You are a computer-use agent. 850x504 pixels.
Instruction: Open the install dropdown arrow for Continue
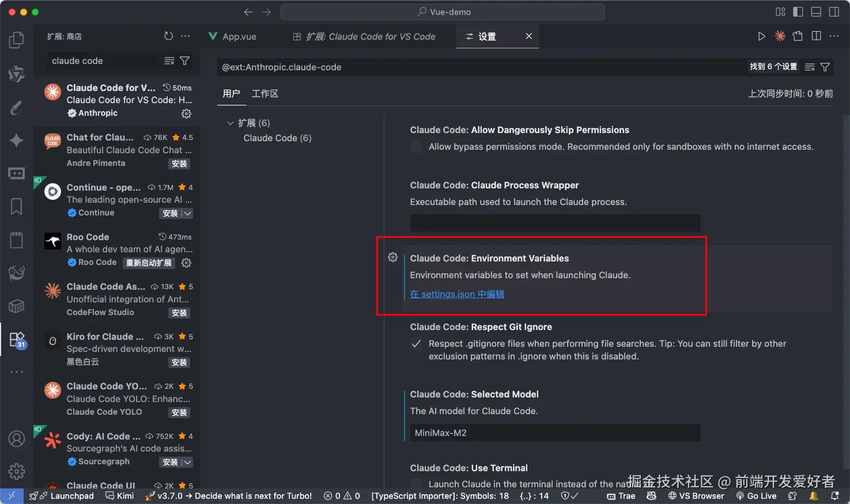(x=187, y=214)
